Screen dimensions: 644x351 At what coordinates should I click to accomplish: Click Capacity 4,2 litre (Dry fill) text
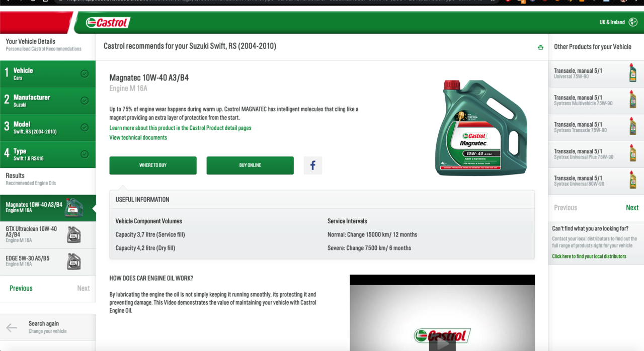tap(145, 248)
